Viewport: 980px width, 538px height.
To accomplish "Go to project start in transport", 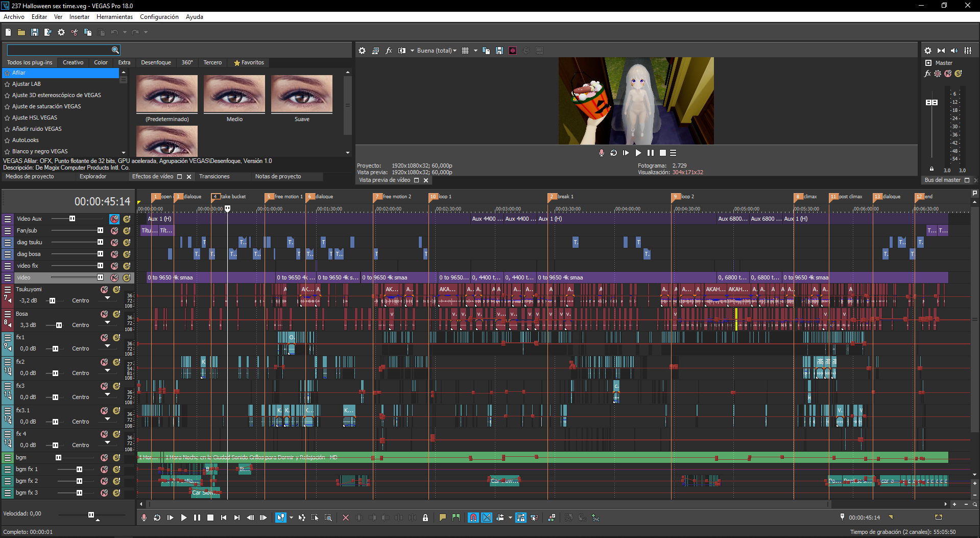I will pyautogui.click(x=224, y=518).
